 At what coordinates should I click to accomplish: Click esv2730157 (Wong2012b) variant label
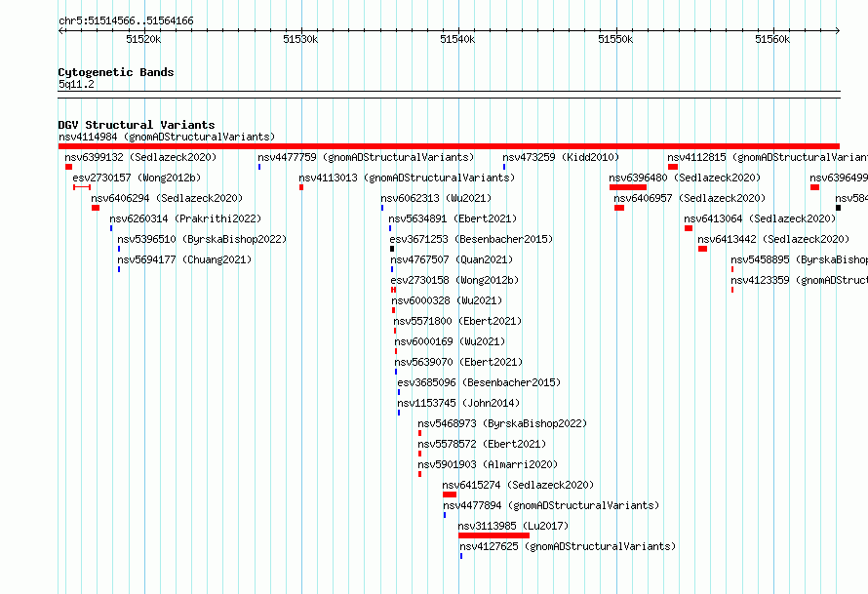137,178
